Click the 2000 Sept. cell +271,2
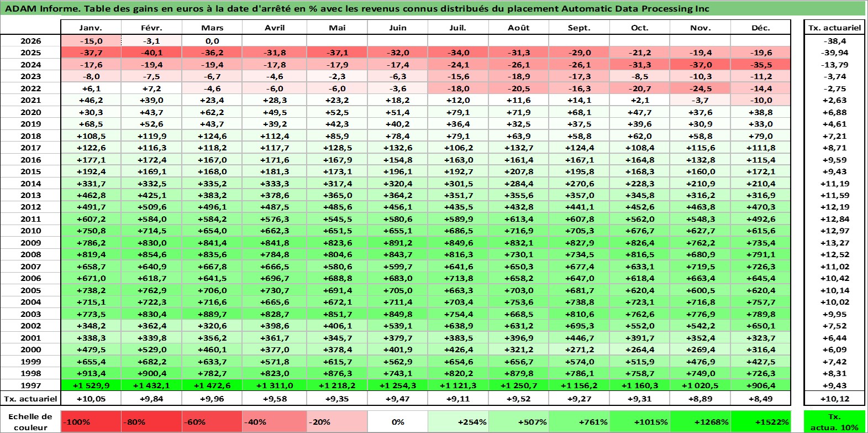868x433 pixels. pyautogui.click(x=579, y=349)
